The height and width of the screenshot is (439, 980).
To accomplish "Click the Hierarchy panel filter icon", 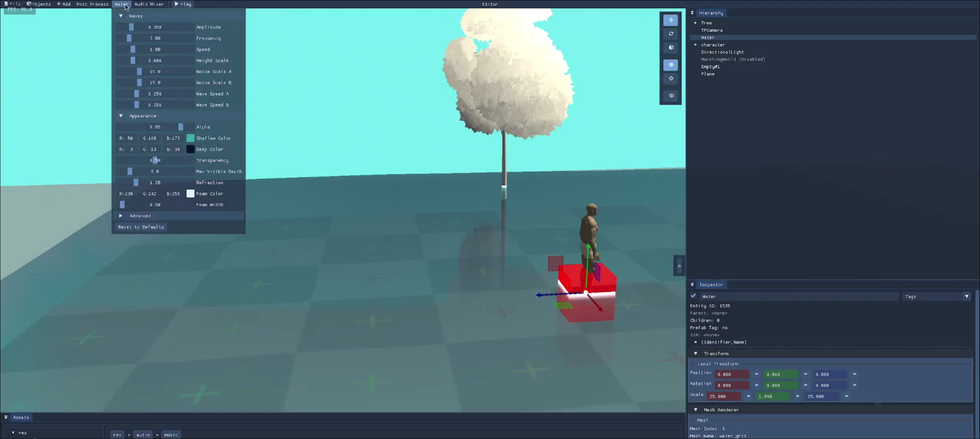I will tap(692, 13).
